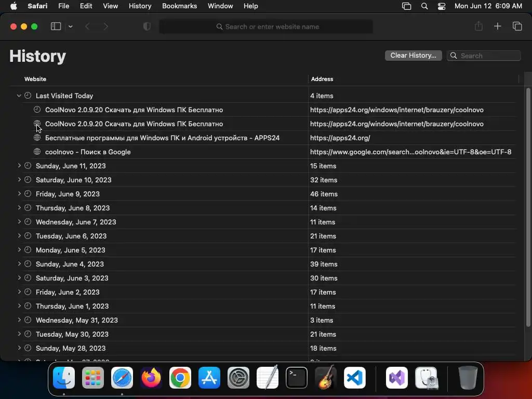532x399 pixels.
Task: Open Finder from the Dock
Action: [64, 378]
